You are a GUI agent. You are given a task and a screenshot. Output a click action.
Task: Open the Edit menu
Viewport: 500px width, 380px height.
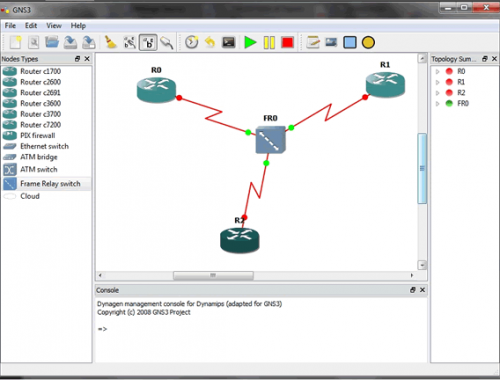click(x=31, y=26)
